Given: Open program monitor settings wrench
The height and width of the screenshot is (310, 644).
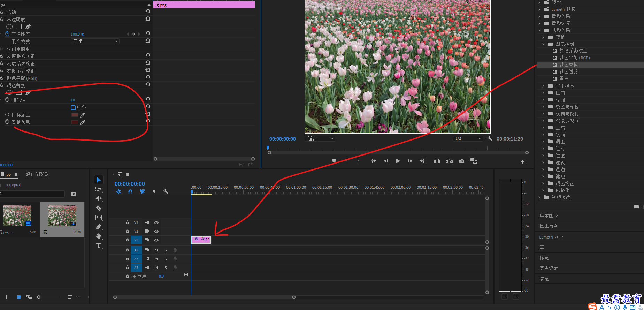Looking at the screenshot, I should pos(490,138).
